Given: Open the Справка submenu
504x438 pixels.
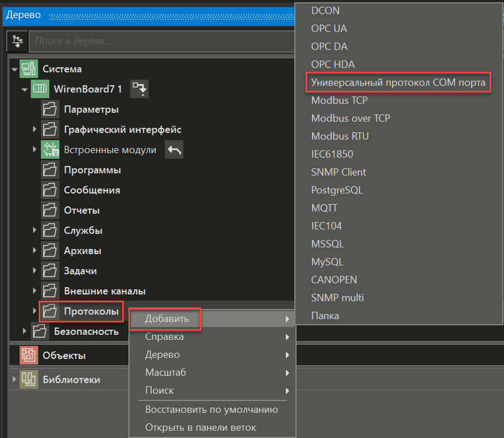Looking at the screenshot, I should coord(212,336).
